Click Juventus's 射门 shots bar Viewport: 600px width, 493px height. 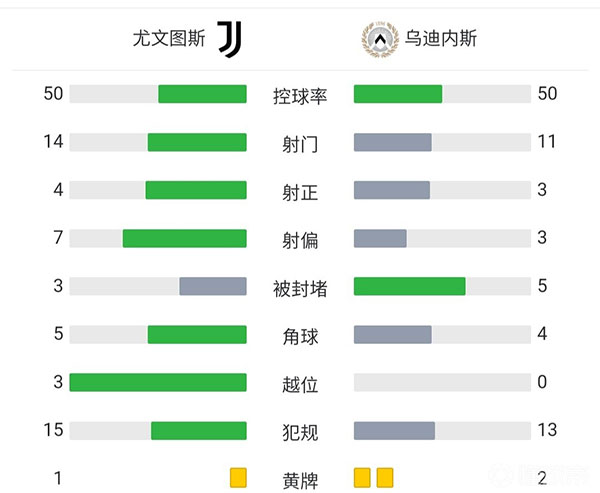197,142
